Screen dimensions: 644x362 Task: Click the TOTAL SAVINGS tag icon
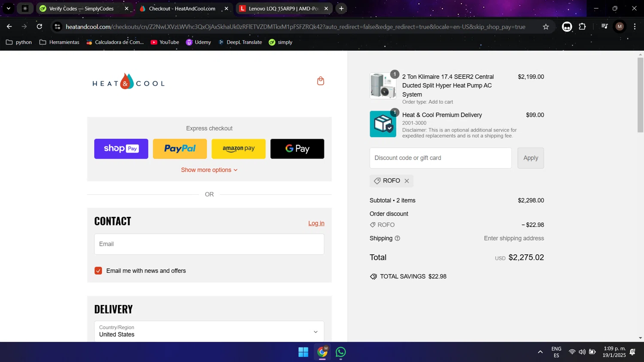374,277
